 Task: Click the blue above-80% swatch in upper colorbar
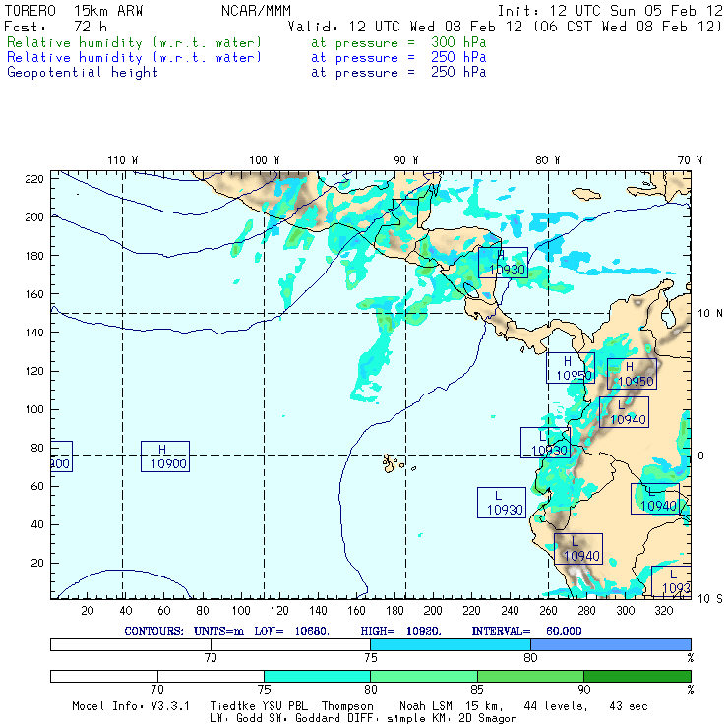[611, 644]
